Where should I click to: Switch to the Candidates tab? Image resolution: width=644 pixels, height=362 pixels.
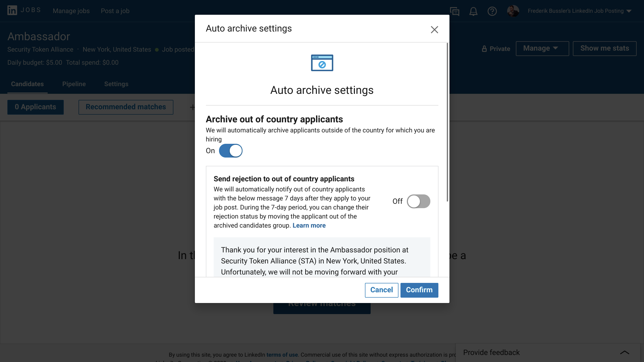point(28,84)
